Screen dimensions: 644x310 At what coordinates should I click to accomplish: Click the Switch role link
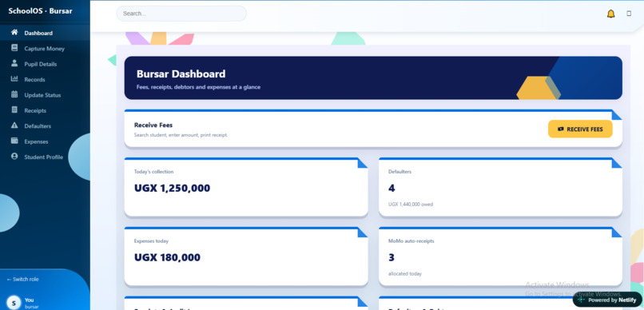point(23,279)
